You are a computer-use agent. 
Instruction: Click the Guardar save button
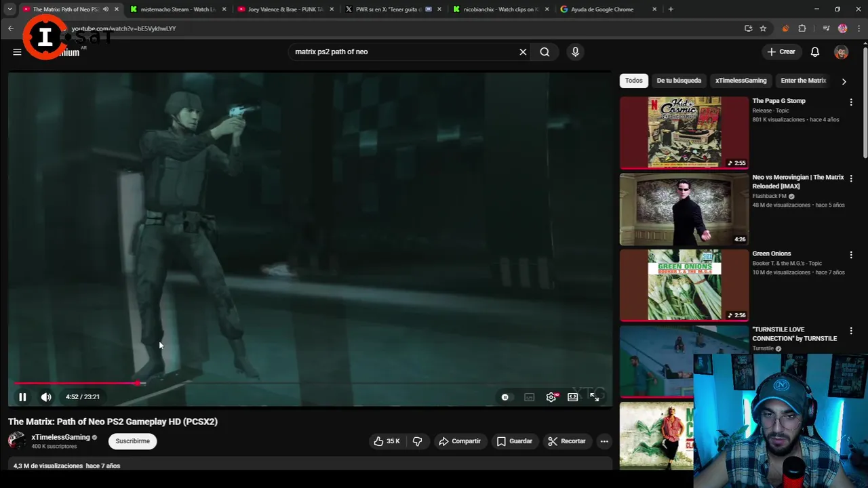514,441
